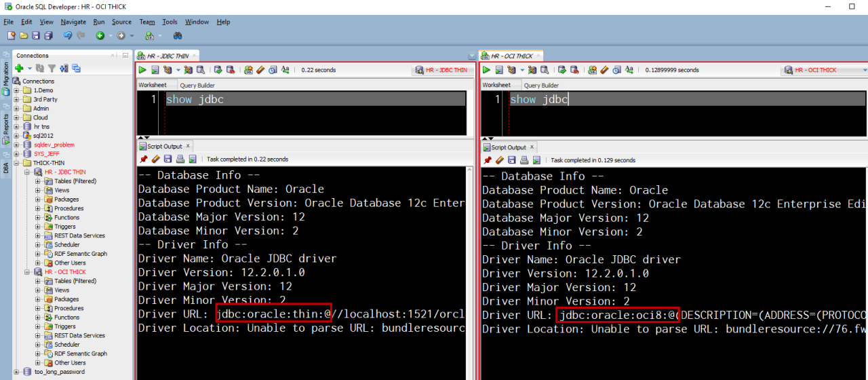Screen dimensions: 868x380
Task: Expand the 1.Demo connections folder
Action: (16, 90)
